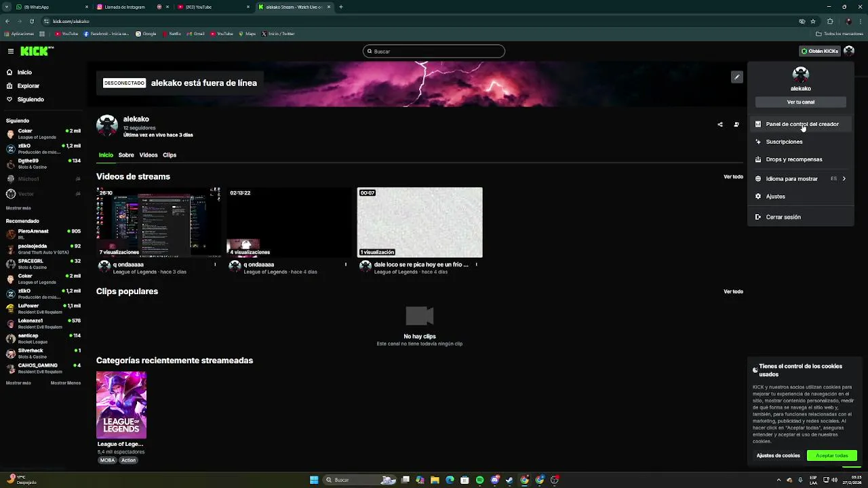Open File Explorer from the taskbar
Image resolution: width=868 pixels, height=488 pixels.
(x=435, y=480)
